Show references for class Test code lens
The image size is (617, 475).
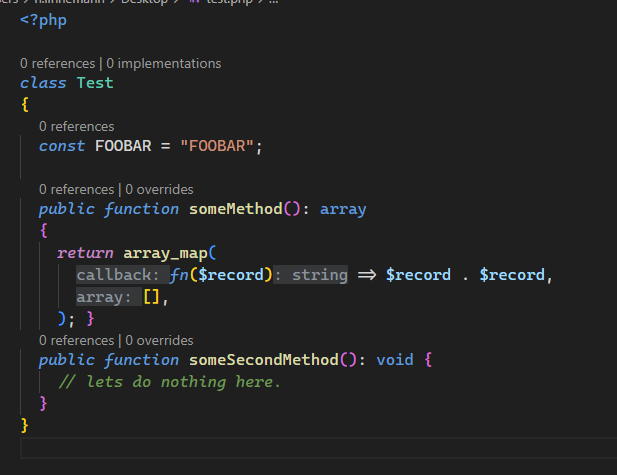pyautogui.click(x=57, y=63)
